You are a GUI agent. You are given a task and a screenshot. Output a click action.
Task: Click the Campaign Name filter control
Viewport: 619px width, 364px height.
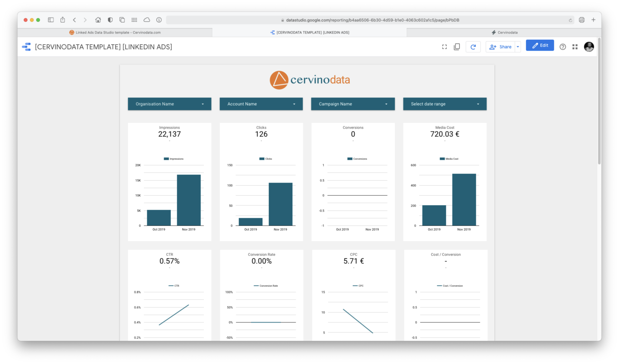pyautogui.click(x=352, y=104)
